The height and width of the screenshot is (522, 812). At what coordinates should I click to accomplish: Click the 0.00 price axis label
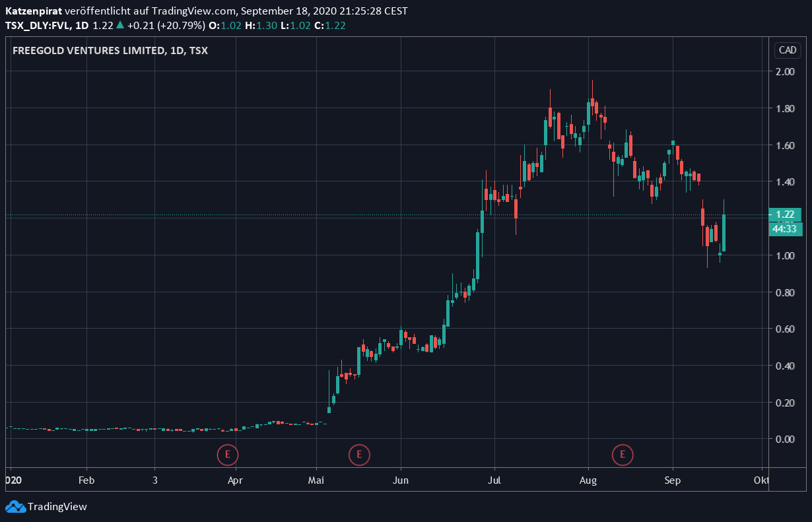[x=785, y=439]
